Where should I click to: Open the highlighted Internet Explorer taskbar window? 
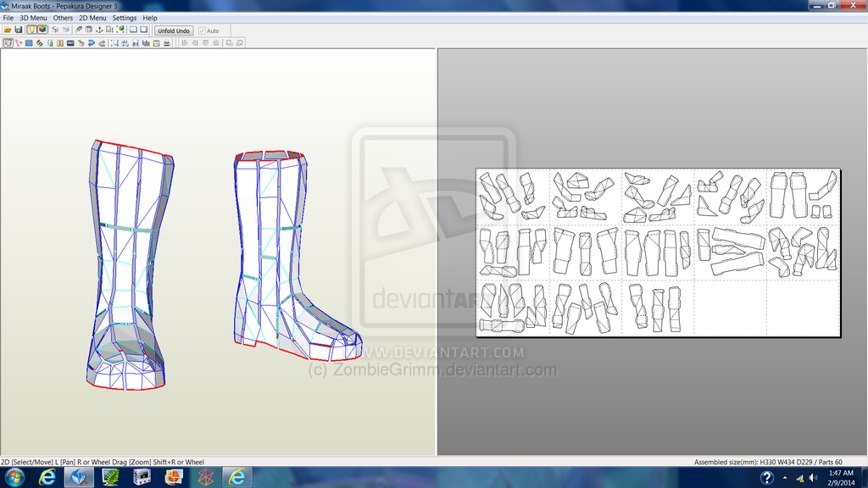pyautogui.click(x=237, y=477)
